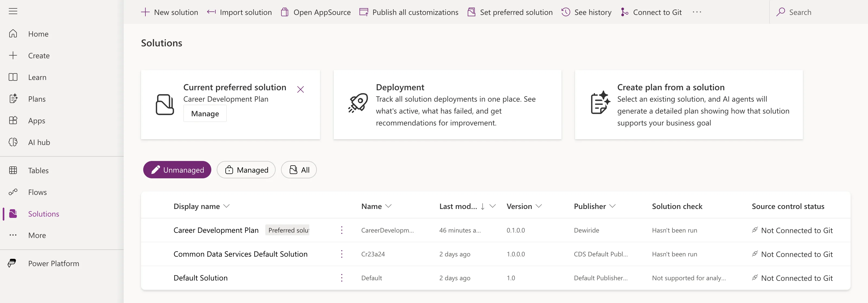Open the Publisher column dropdown
Image resolution: width=868 pixels, height=303 pixels.
coord(612,206)
